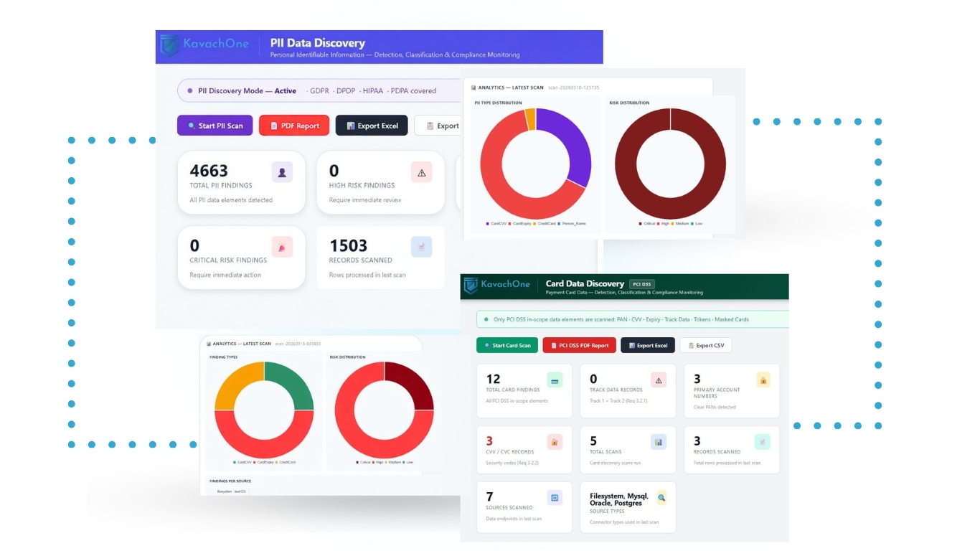
Task: Click the Critical legend swatch under upper Risk Distribution
Action: click(640, 224)
